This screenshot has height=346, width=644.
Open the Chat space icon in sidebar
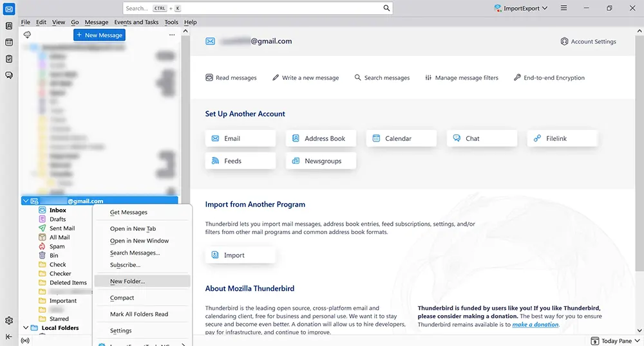tap(9, 75)
